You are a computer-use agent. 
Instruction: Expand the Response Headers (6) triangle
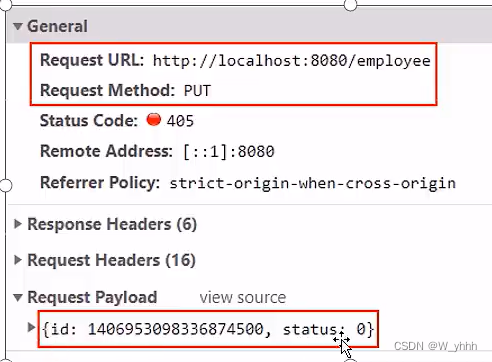click(18, 224)
